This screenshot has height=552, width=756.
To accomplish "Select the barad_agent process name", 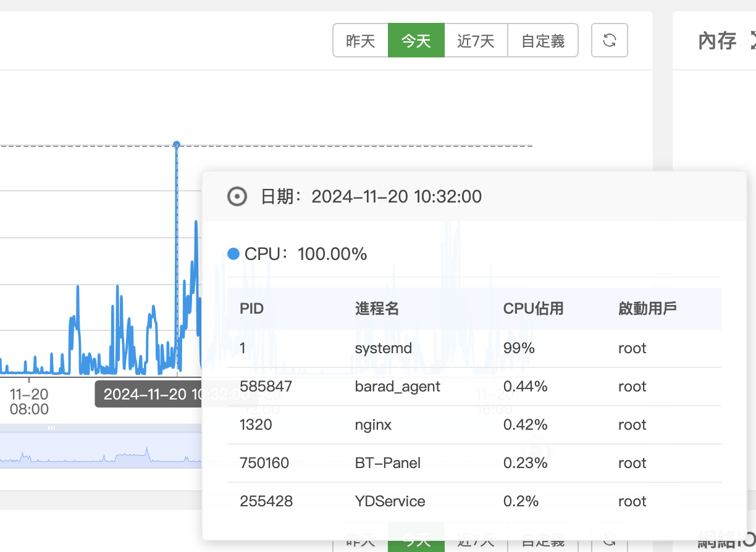I will pos(398,387).
